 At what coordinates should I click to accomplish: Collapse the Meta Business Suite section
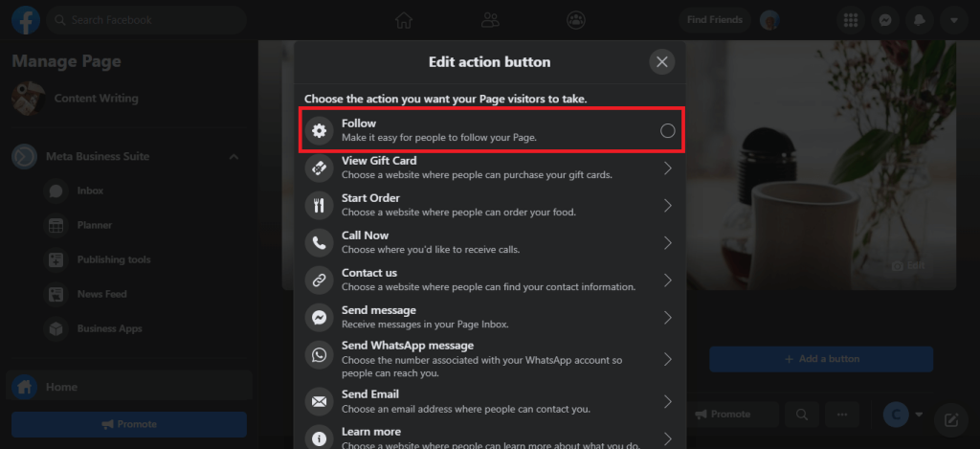tap(234, 156)
